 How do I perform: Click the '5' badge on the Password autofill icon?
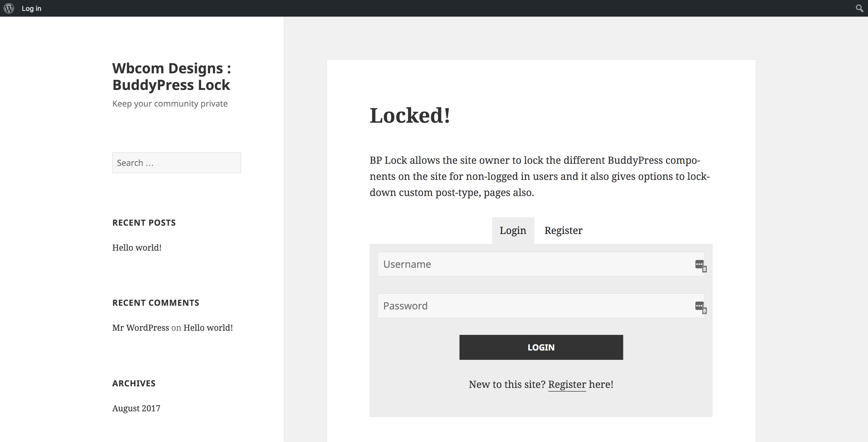point(705,310)
